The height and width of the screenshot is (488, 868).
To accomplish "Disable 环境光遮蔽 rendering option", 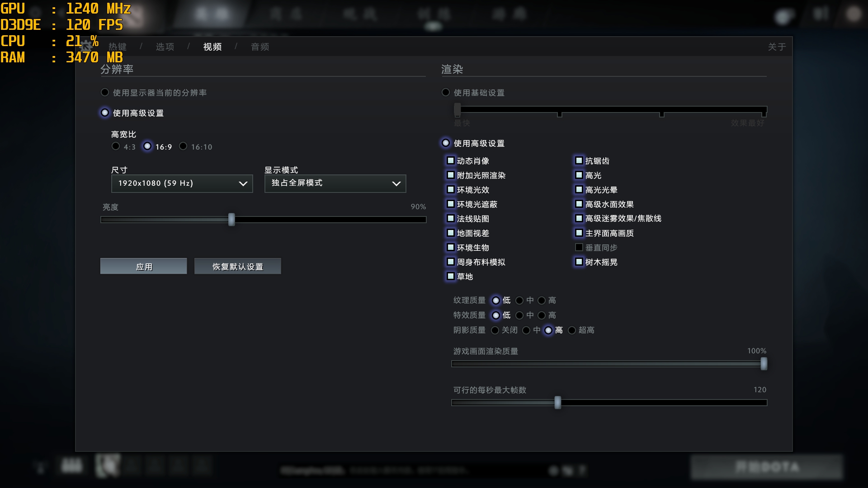I will point(450,204).
